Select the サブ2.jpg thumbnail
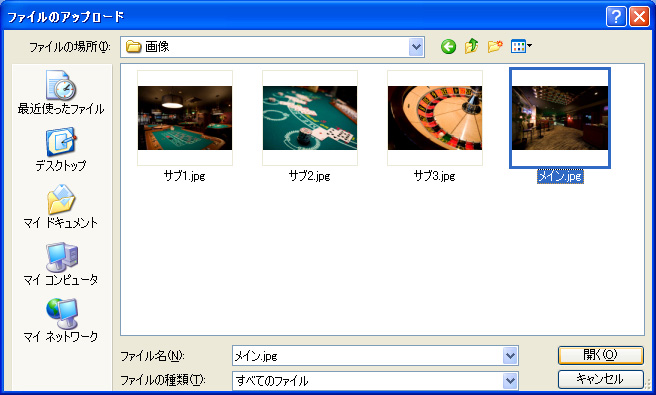Viewport: 656px width, 395px height. click(x=310, y=118)
